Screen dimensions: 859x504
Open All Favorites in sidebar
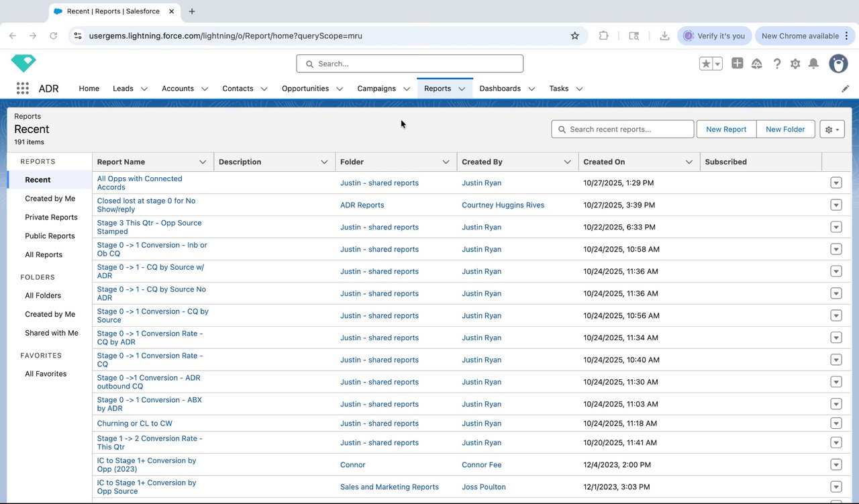pyautogui.click(x=46, y=374)
